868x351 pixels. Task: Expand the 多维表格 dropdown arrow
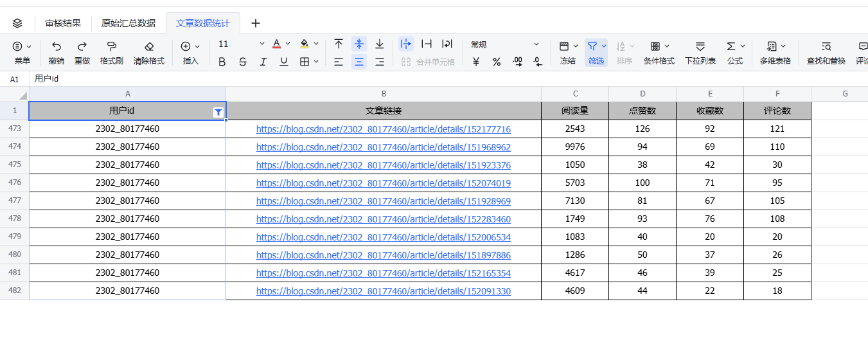pos(783,46)
